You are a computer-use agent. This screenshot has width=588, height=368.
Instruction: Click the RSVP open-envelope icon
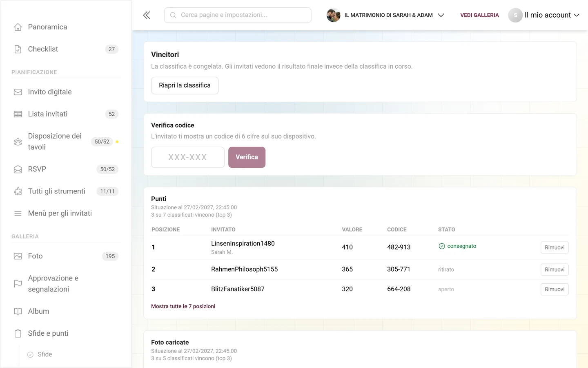click(18, 169)
